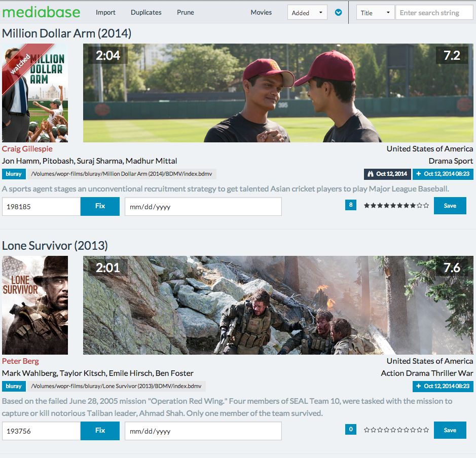Click the 2:01 runtime badge
The width and height of the screenshot is (476, 458).
(108, 268)
